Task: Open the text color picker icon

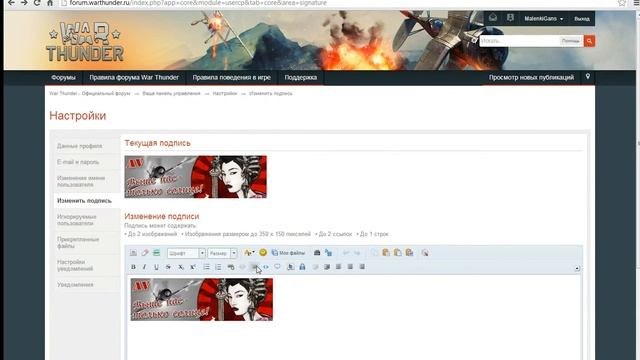Action: pyautogui.click(x=249, y=253)
